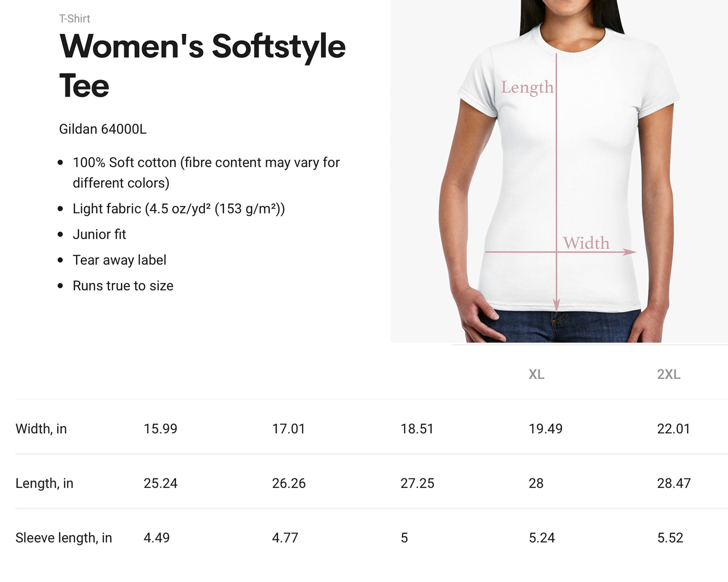Select the Runs true to size text
The width and height of the screenshot is (728, 582).
(123, 286)
